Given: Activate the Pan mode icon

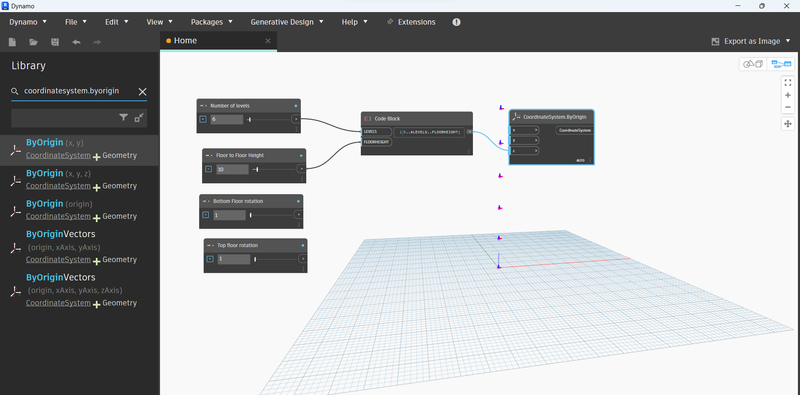Looking at the screenshot, I should (788, 124).
